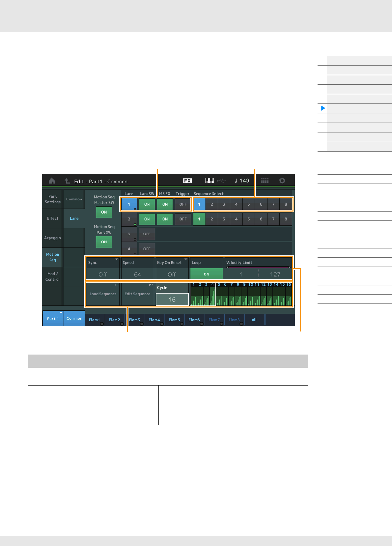Viewport: 392px width, 546px height.
Task: Open the tempo setting showing 140
Action: (x=242, y=181)
